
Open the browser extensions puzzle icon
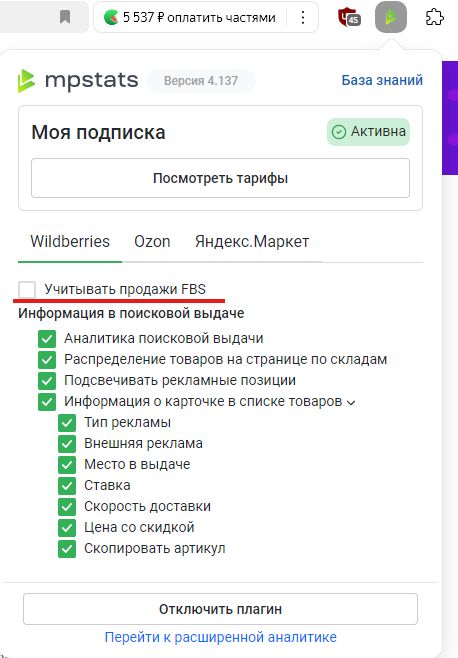434,17
